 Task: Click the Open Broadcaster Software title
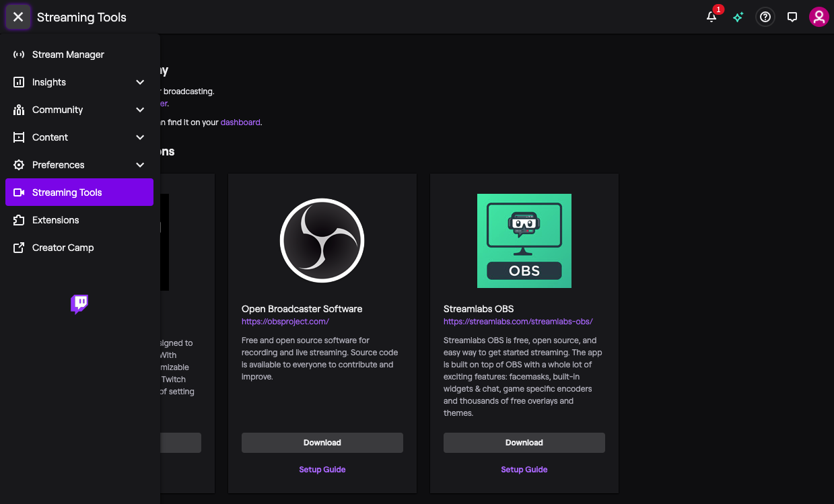point(302,309)
